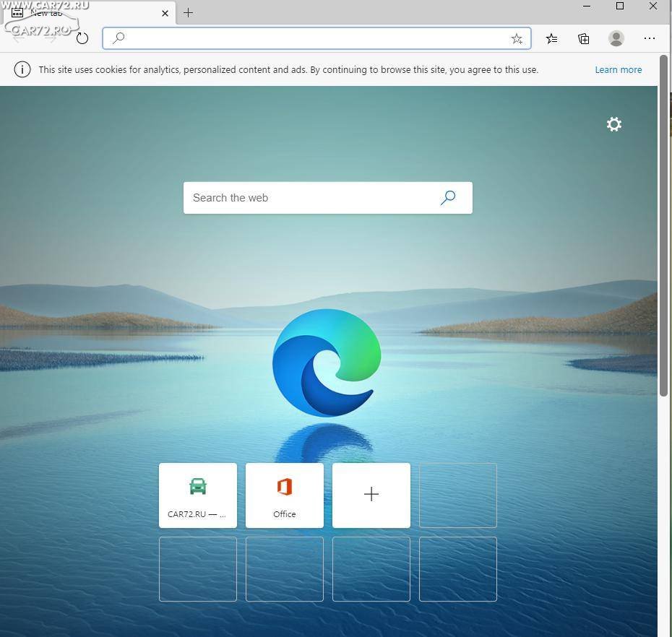Refresh the page with the reload icon
The image size is (672, 637).
[82, 38]
